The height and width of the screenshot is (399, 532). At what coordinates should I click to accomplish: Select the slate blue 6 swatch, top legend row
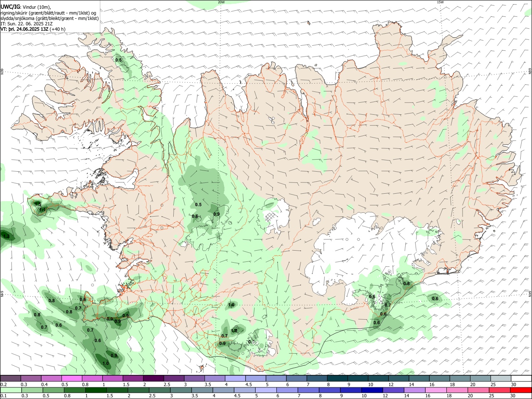[296, 379]
